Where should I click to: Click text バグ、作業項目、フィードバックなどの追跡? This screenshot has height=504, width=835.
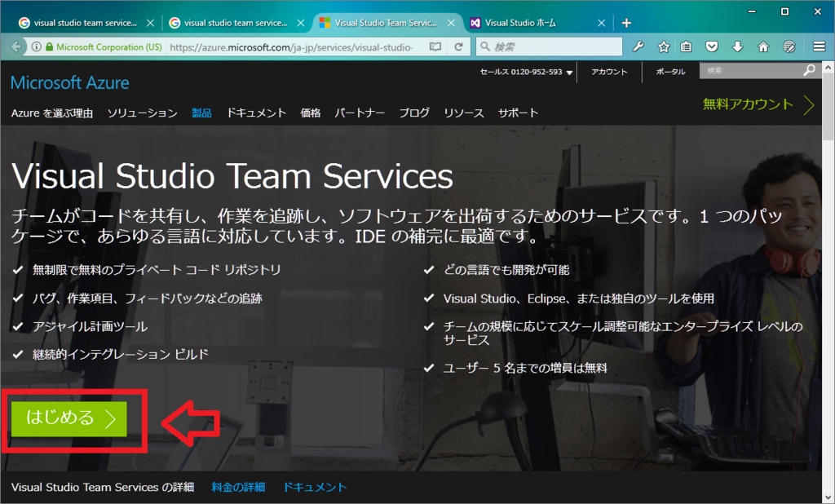click(x=148, y=298)
